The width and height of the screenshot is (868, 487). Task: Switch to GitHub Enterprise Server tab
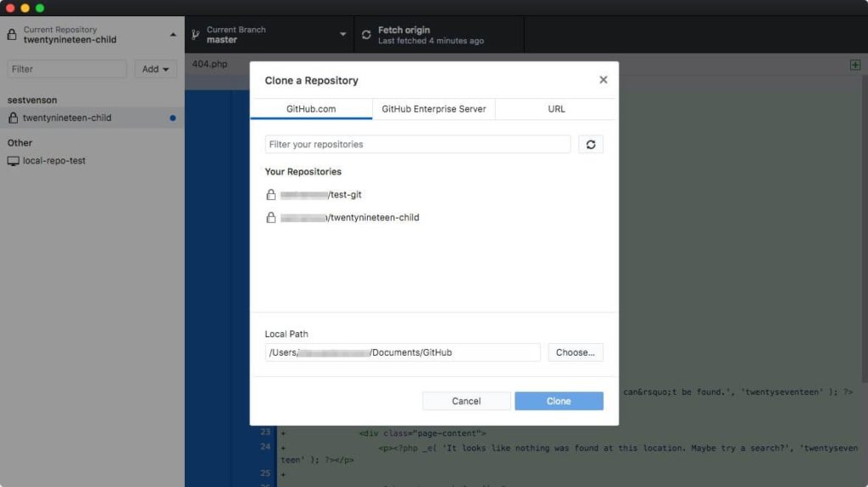(x=434, y=109)
